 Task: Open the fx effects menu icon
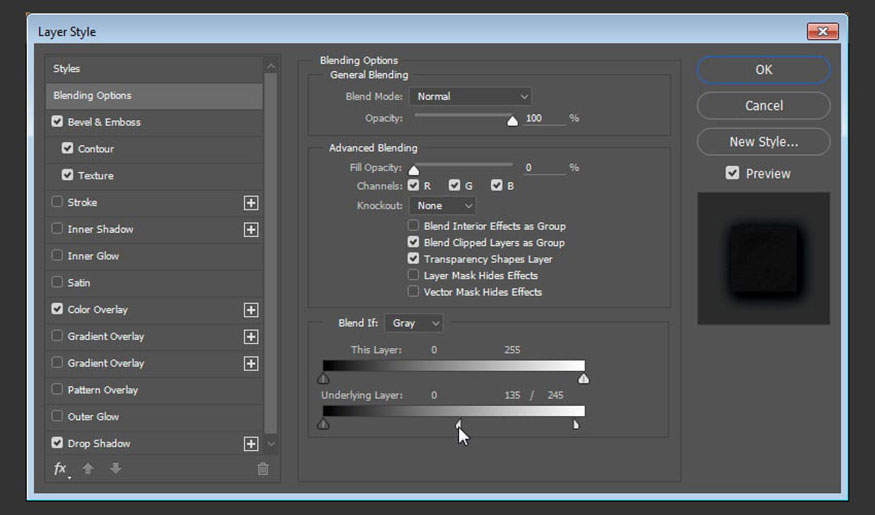[x=60, y=469]
